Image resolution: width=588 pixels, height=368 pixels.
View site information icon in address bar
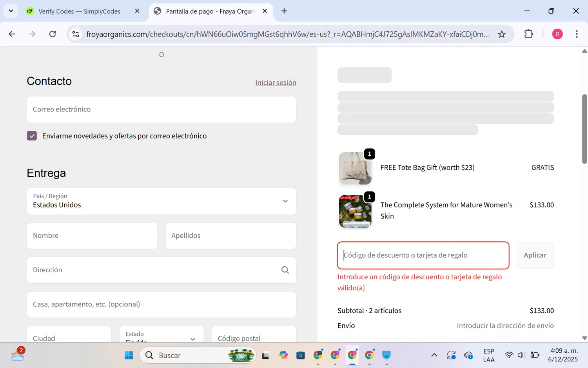click(x=76, y=34)
